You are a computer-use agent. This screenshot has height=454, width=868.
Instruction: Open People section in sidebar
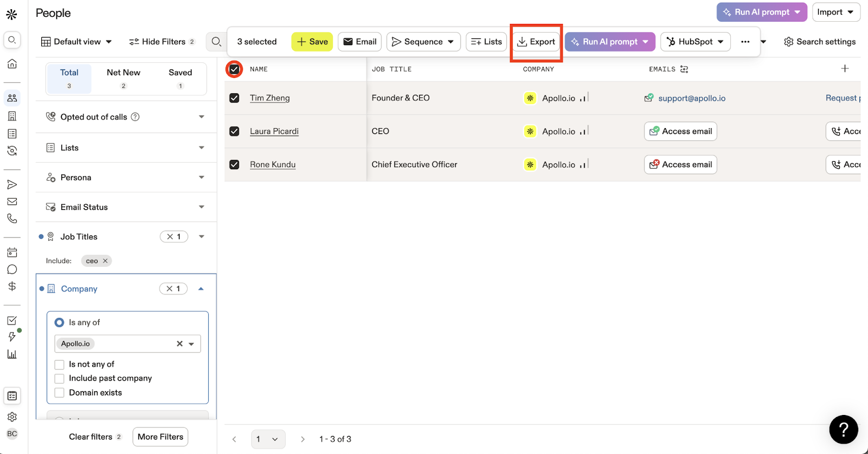[12, 98]
